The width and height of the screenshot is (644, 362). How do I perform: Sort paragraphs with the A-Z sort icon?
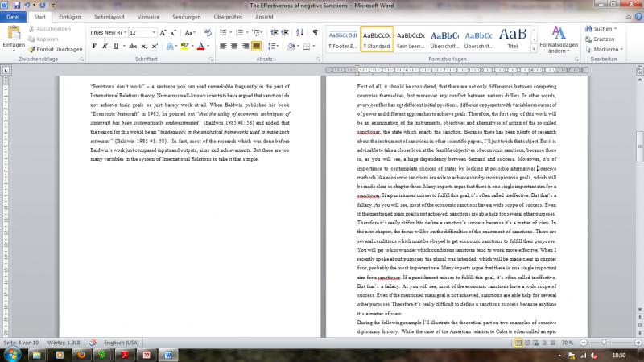click(x=300, y=32)
